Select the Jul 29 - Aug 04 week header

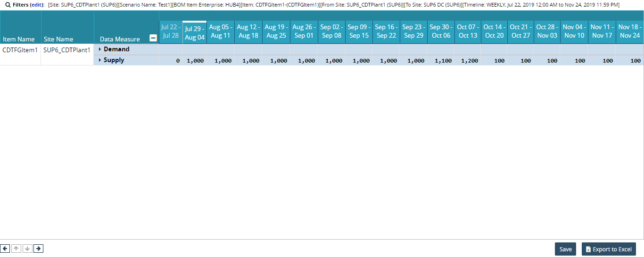tap(194, 32)
